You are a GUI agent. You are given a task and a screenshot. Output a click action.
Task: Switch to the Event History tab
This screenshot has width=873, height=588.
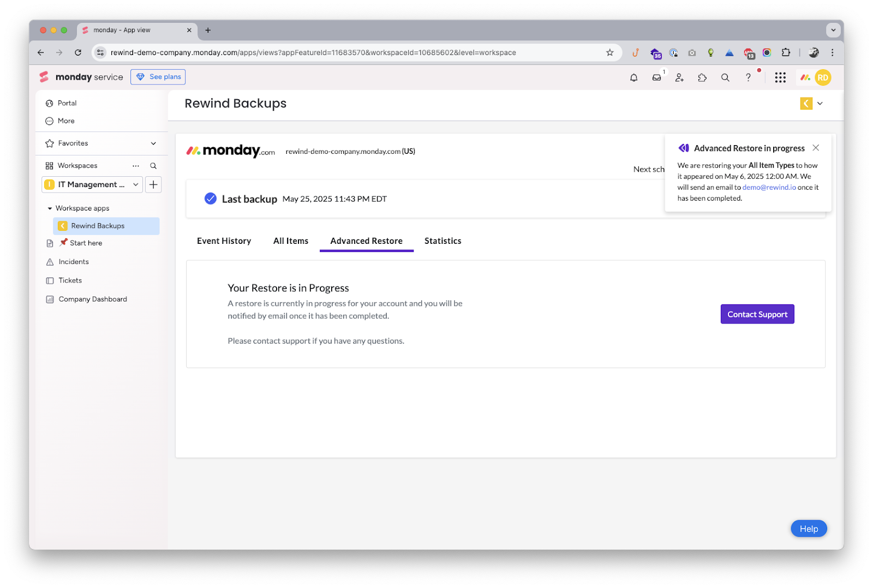[x=224, y=241]
